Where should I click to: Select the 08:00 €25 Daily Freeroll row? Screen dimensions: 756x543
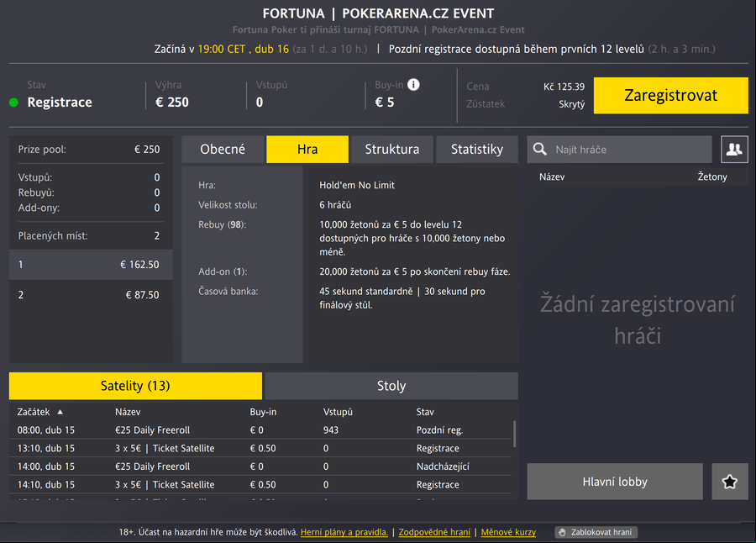(260, 430)
